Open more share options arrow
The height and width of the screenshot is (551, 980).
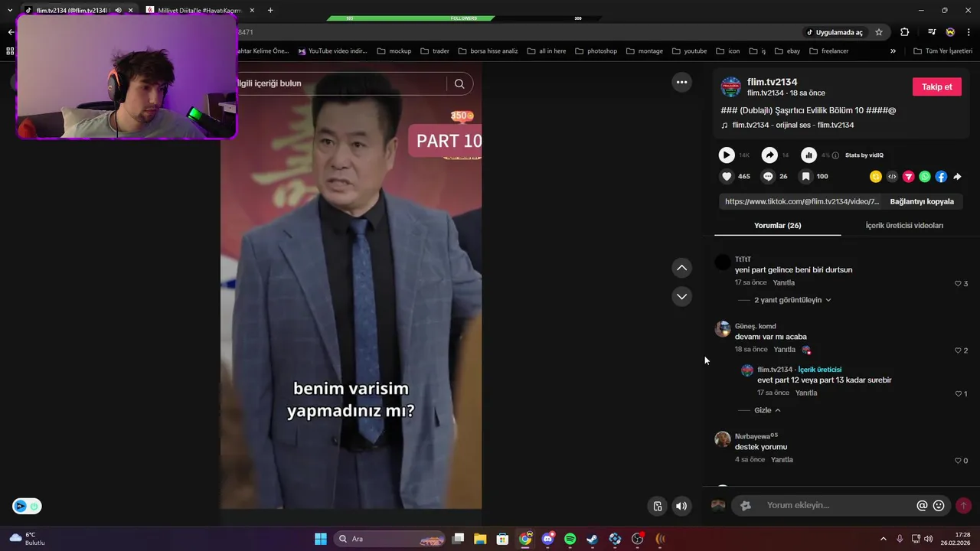(x=957, y=177)
